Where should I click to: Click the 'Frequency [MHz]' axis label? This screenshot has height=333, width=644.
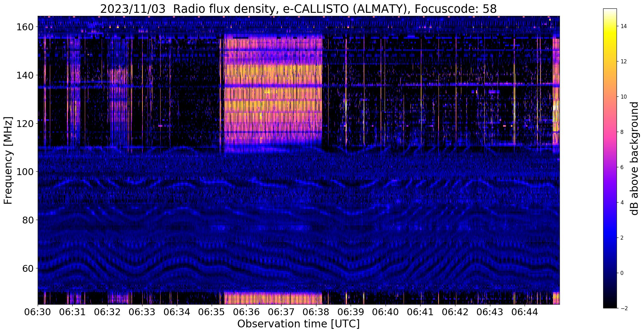[8, 160]
